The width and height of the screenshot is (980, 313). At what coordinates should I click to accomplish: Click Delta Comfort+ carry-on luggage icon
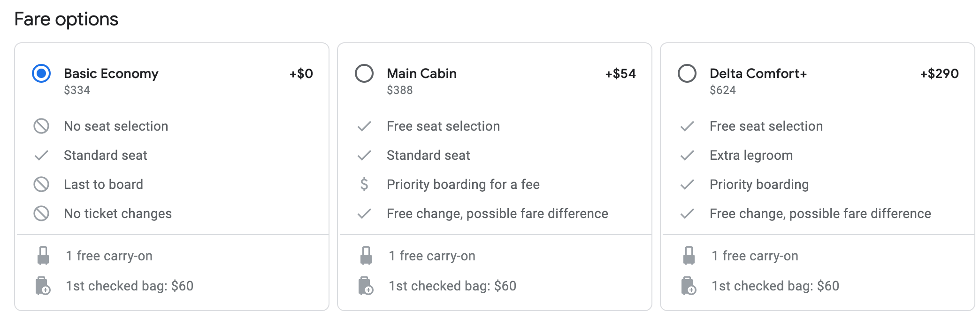(x=689, y=256)
